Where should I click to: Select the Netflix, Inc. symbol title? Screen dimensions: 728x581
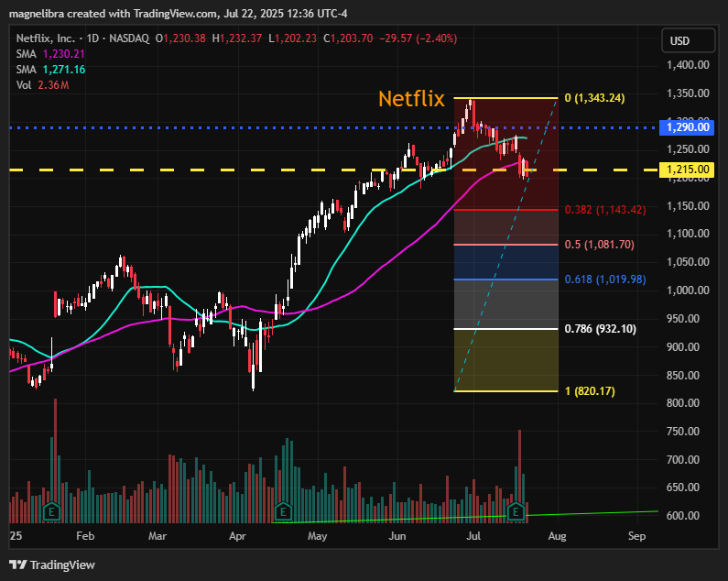click(45, 38)
